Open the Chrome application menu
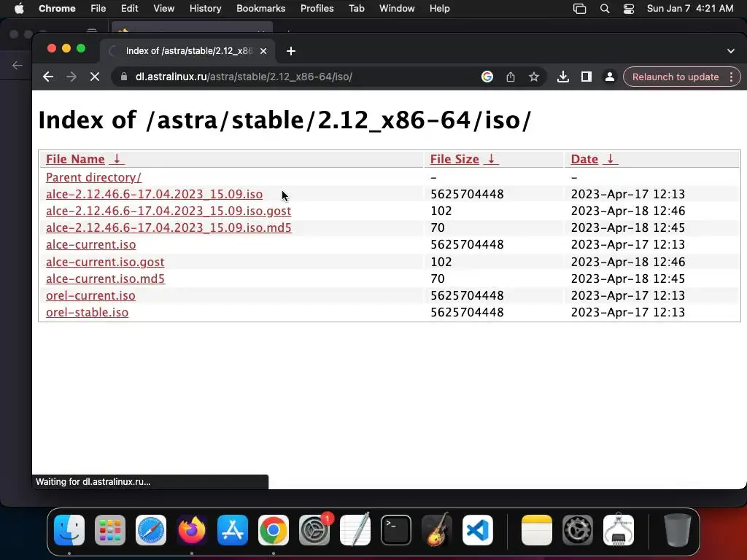Screen dimensions: 747x560 click(57, 9)
